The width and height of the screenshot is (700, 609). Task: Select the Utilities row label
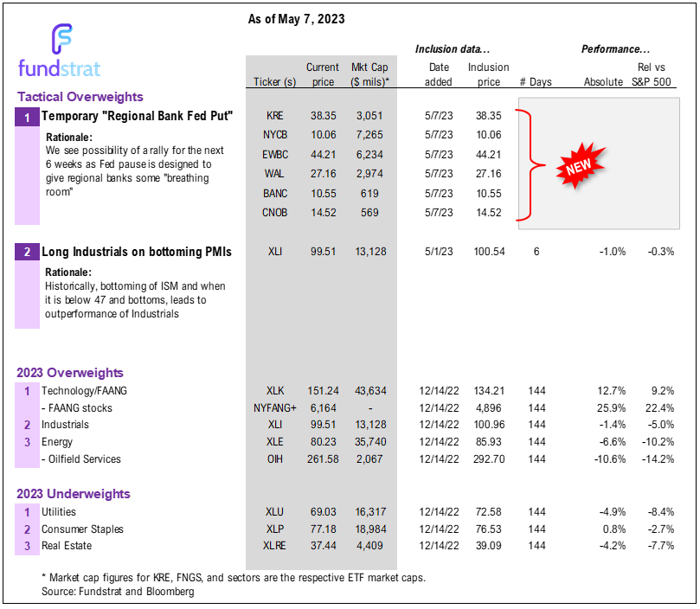coord(59,512)
